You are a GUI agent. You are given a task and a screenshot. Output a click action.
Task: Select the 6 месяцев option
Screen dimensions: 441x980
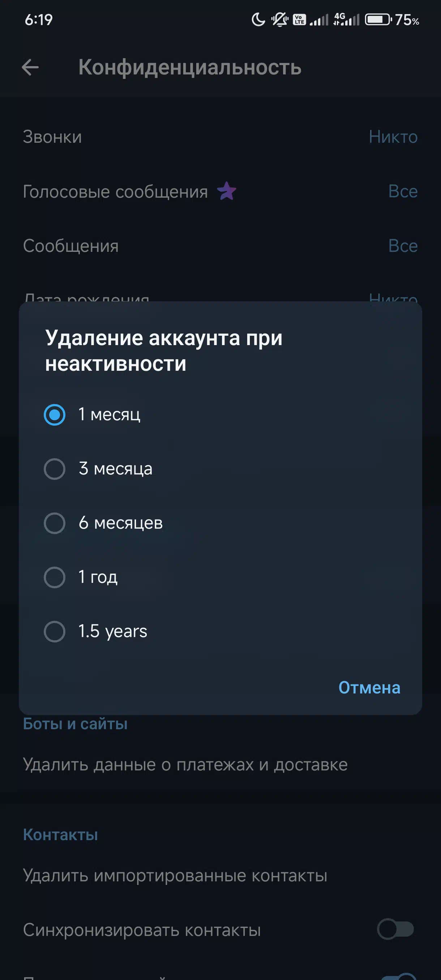[55, 523]
